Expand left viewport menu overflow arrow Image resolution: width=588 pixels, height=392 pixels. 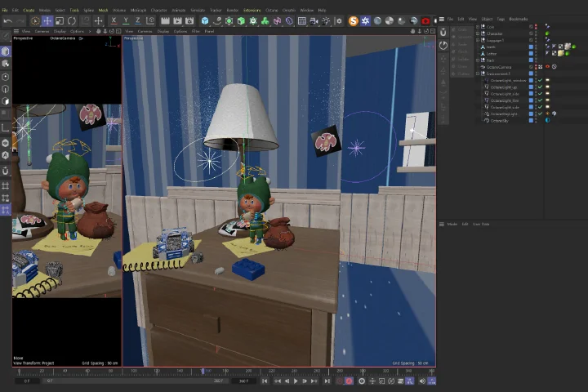click(90, 31)
